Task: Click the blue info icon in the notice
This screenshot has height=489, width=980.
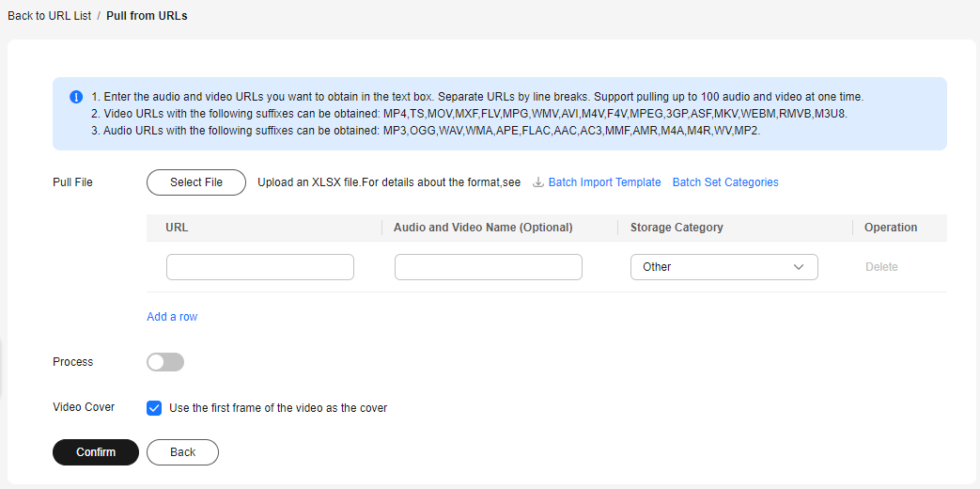Action: coord(75,97)
